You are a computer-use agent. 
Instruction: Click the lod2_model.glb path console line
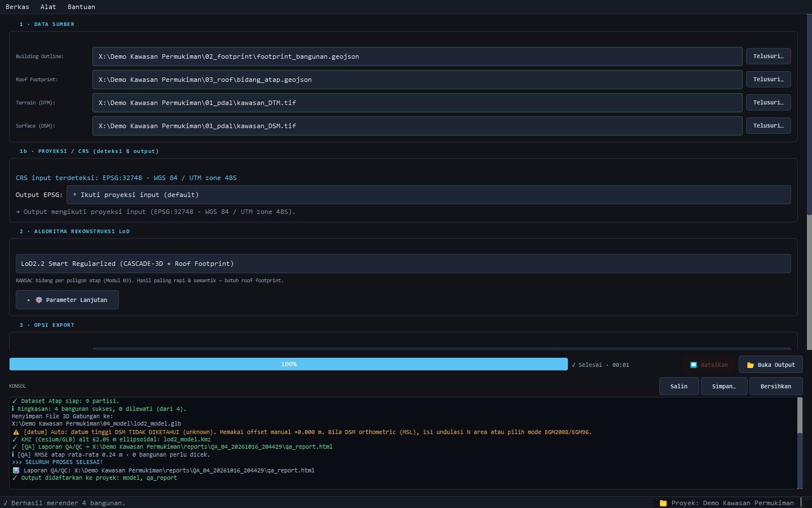(96, 424)
